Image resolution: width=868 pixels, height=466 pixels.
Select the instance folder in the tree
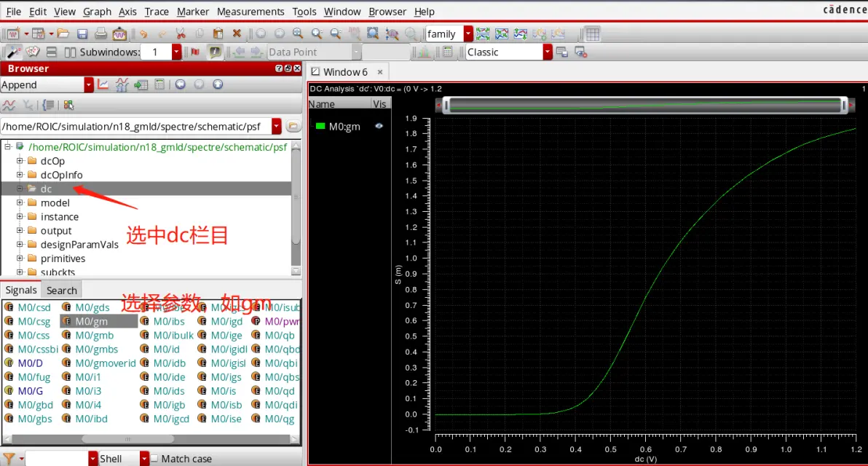pos(59,216)
